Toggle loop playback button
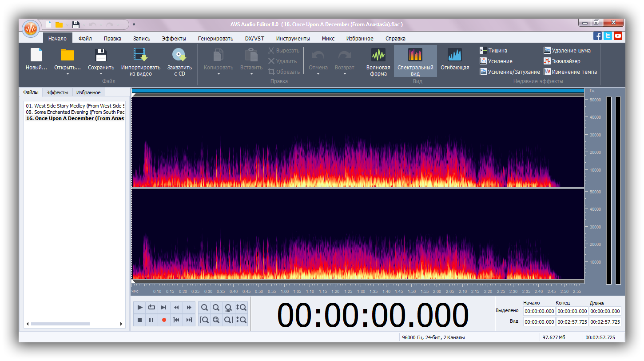This screenshot has height=361, width=644. (151, 307)
